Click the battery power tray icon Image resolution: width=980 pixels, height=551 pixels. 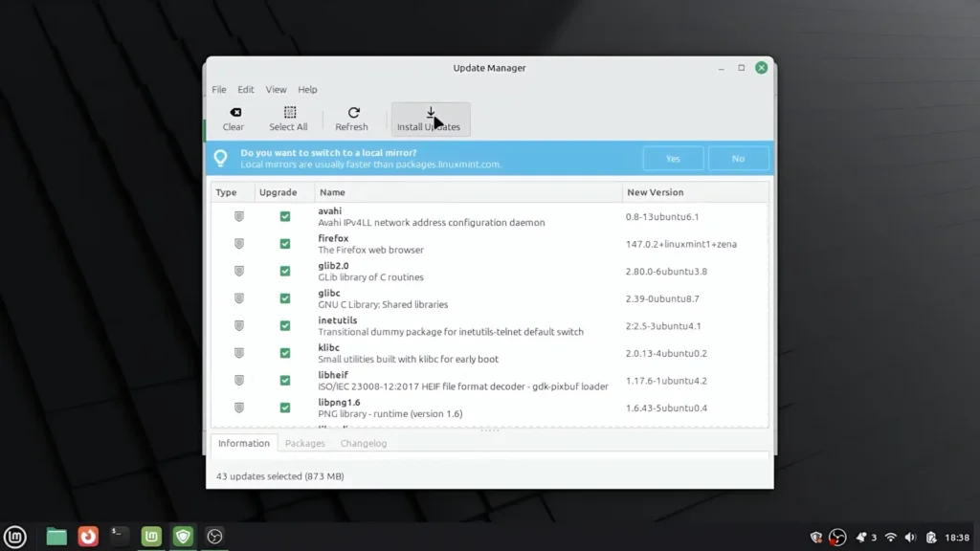pos(931,538)
